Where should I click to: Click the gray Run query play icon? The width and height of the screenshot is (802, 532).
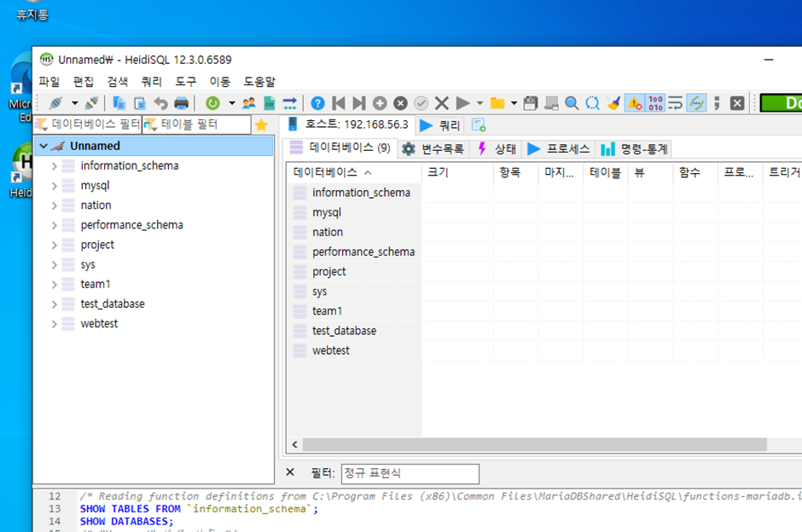463,103
